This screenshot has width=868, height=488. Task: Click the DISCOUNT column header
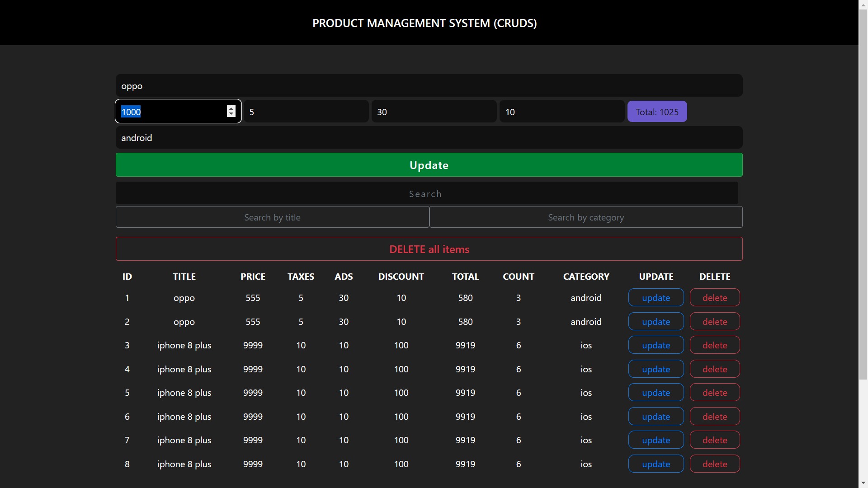(x=401, y=277)
